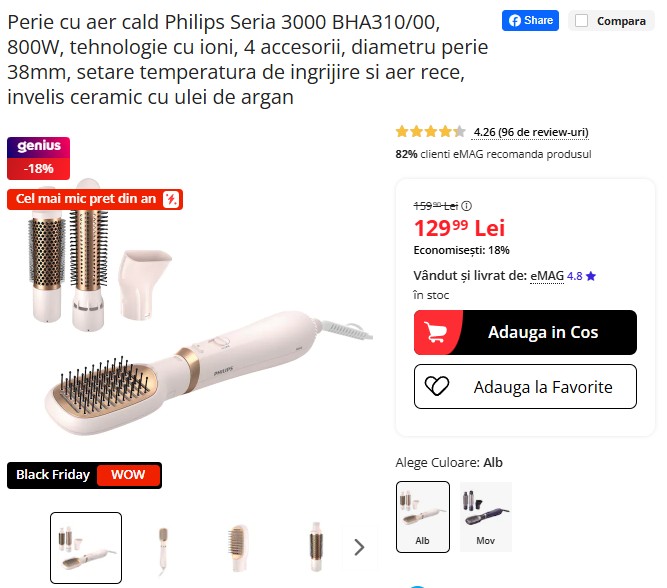This screenshot has height=588, width=667.
Task: Select the paddle brush head thumbnail
Action: click(x=239, y=548)
